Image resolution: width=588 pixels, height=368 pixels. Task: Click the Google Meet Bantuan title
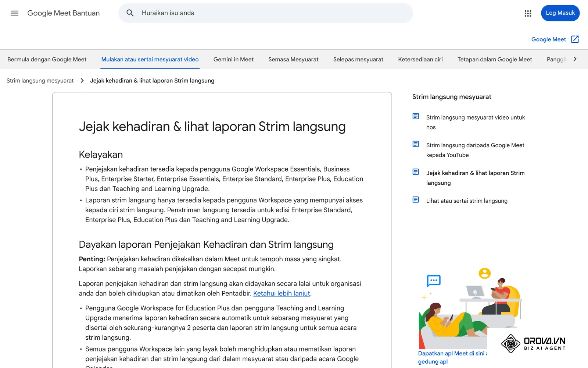(x=64, y=13)
